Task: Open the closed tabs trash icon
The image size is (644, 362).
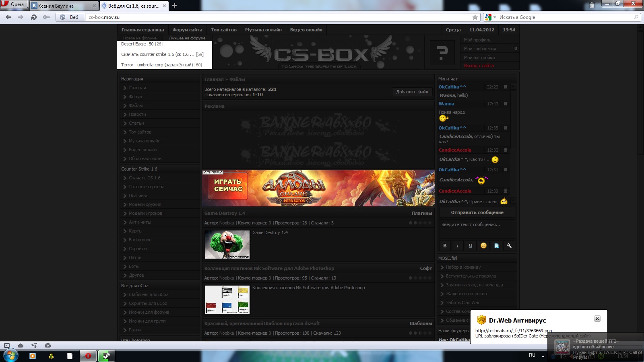Action: click(x=592, y=5)
